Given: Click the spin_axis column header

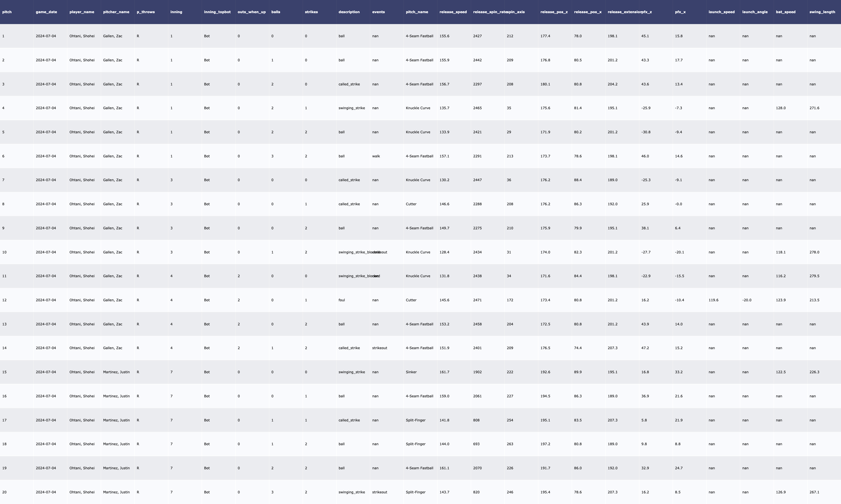Looking at the screenshot, I should (x=516, y=12).
